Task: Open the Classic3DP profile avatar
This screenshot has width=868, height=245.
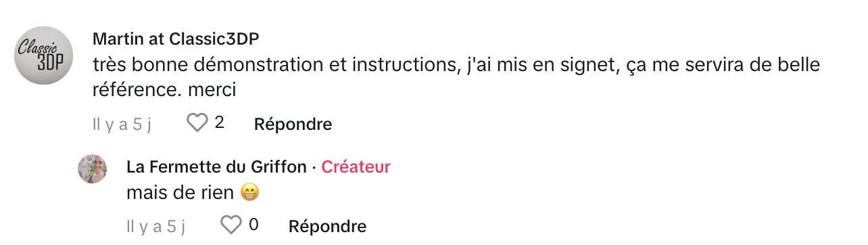Action: tap(44, 55)
